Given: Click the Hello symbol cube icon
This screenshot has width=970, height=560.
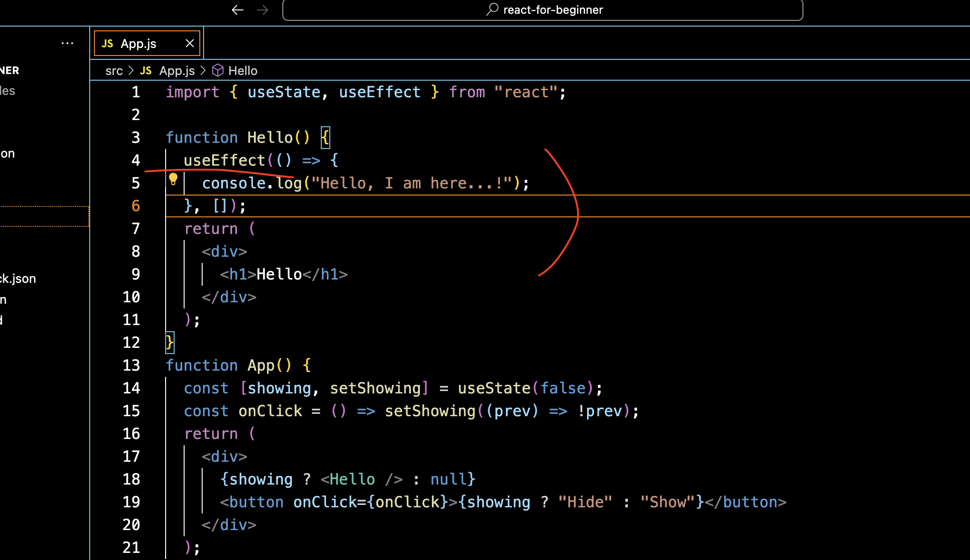Looking at the screenshot, I should point(218,70).
